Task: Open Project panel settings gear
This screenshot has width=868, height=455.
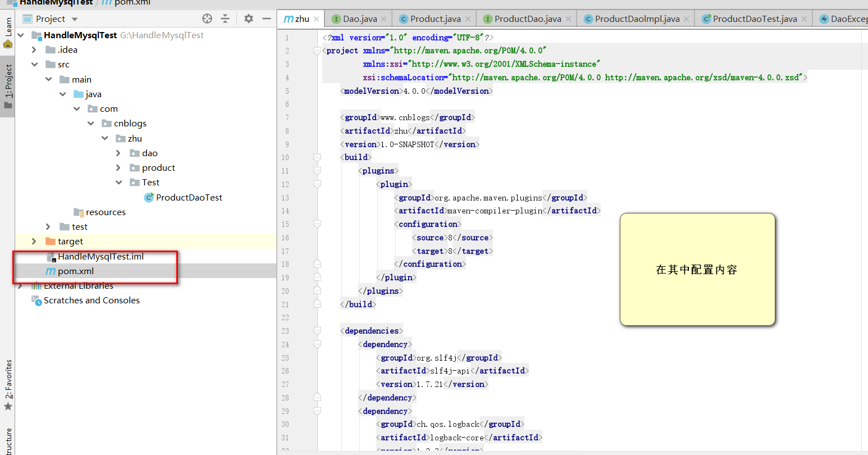Action: point(249,19)
